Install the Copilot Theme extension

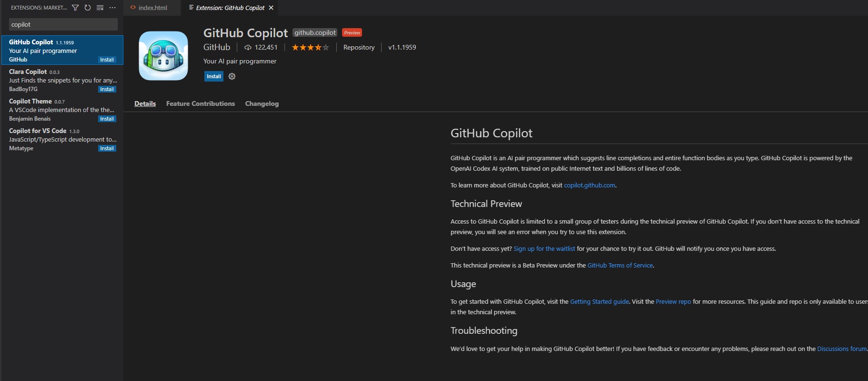tap(107, 119)
